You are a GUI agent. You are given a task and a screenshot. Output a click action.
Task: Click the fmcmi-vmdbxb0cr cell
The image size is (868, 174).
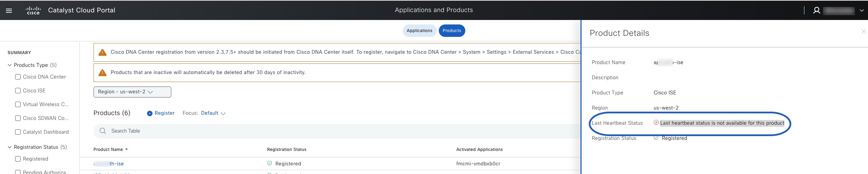478,164
